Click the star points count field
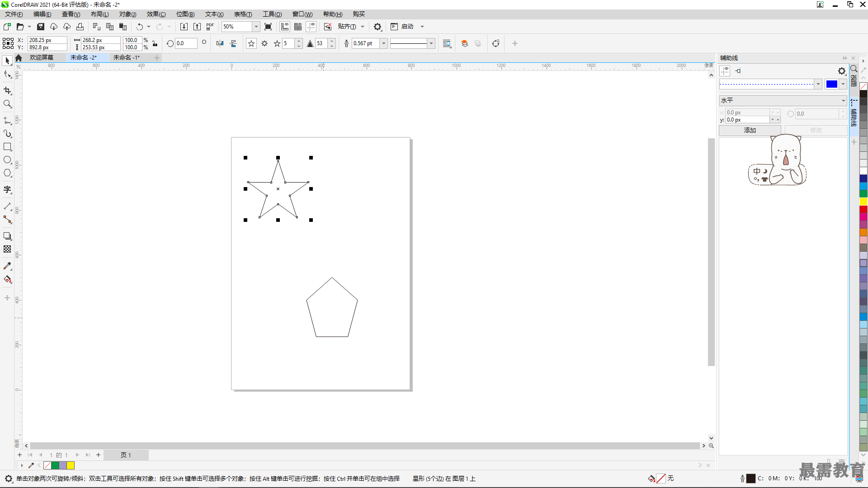Screen dimensions: 868x488 point(288,43)
